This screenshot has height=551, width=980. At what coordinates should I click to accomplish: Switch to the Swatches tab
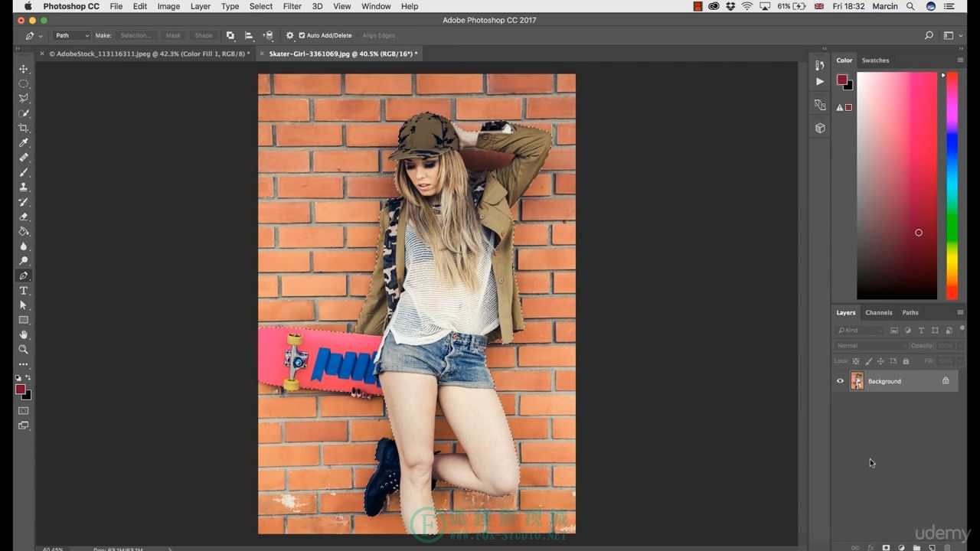tap(875, 60)
